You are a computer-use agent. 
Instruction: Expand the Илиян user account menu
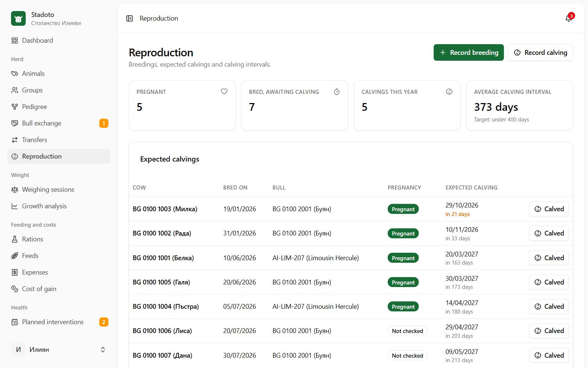click(x=59, y=350)
